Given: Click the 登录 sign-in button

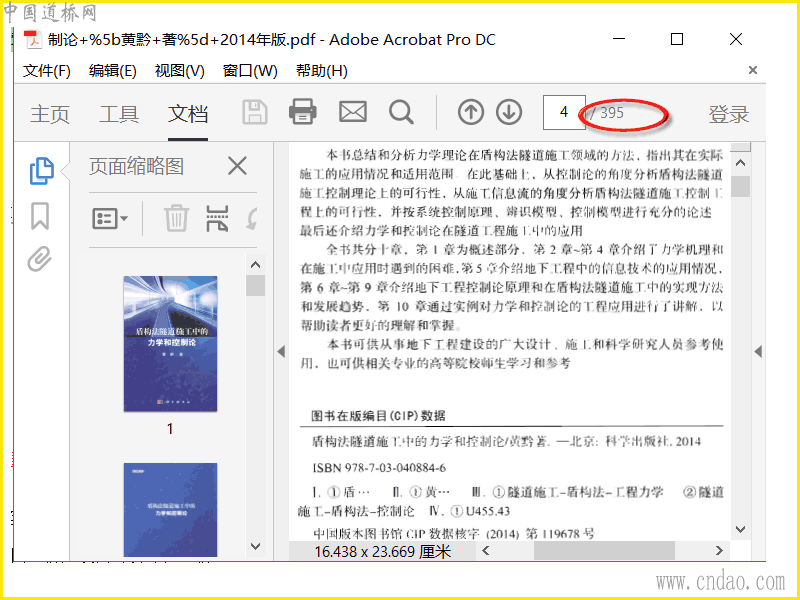Looking at the screenshot, I should coord(728,113).
